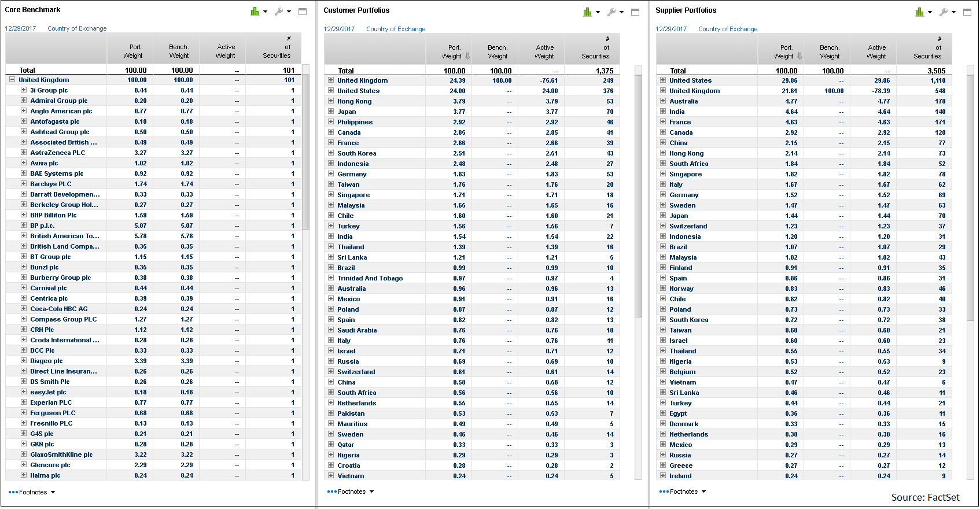
Task: Select Total row in Supplier Portfolios
Action: tap(804, 71)
